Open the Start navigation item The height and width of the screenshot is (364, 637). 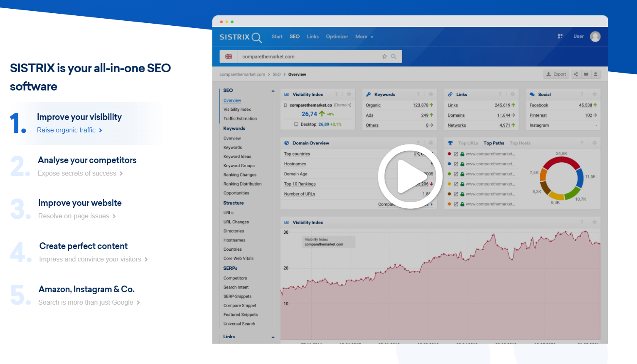tap(277, 37)
